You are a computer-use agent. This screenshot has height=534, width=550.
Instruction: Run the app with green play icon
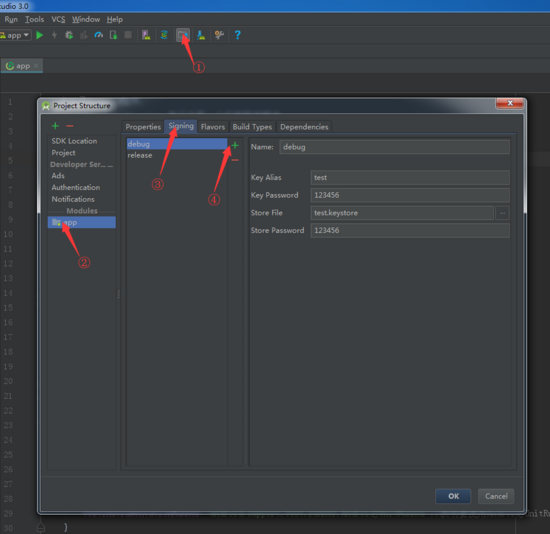[x=40, y=35]
